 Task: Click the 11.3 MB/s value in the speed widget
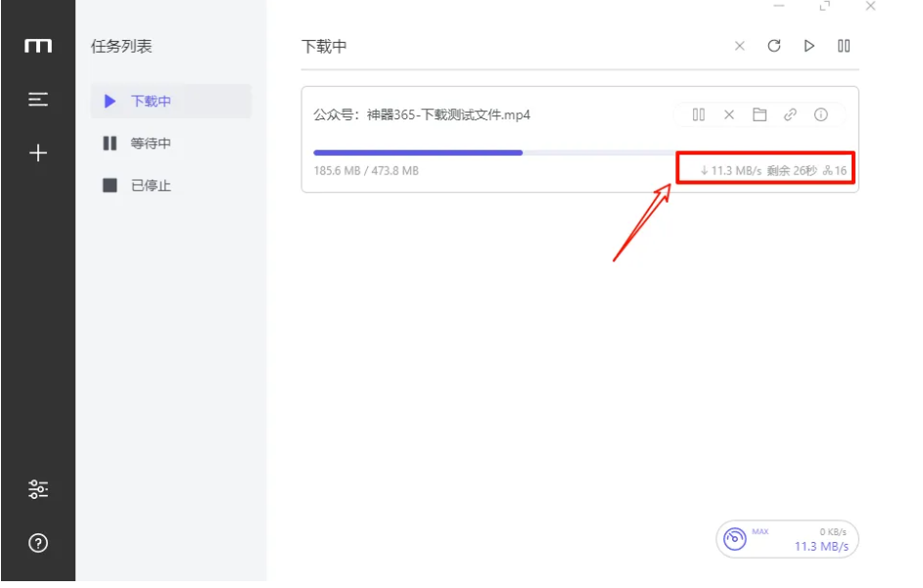pos(821,546)
